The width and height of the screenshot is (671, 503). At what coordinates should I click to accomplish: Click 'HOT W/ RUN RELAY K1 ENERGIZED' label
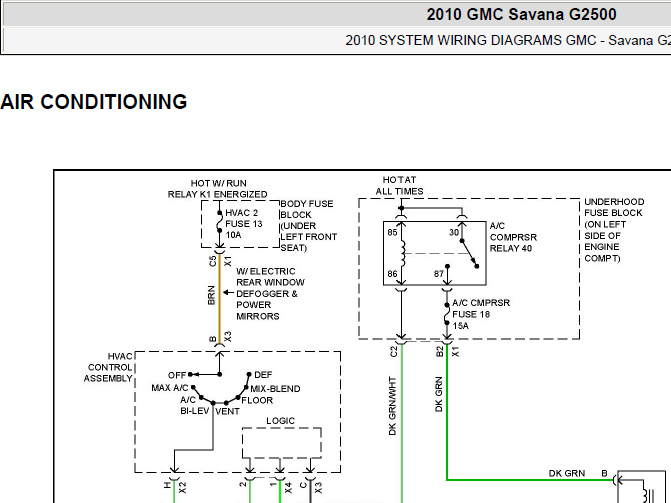point(218,189)
